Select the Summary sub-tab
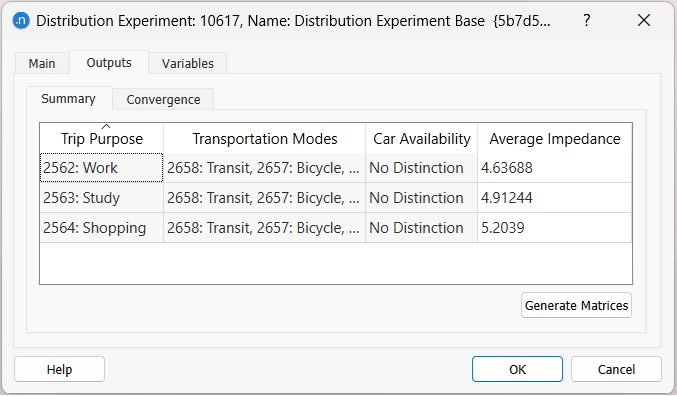This screenshot has height=396, width=677. coord(68,99)
